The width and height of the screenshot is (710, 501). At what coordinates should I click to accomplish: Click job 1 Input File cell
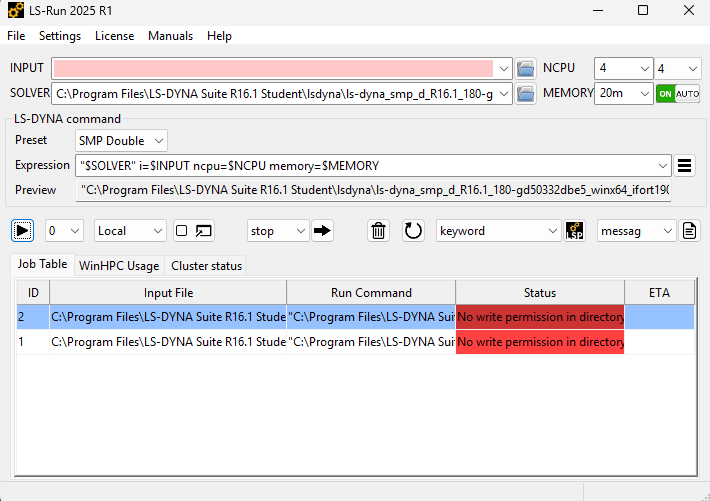point(168,342)
